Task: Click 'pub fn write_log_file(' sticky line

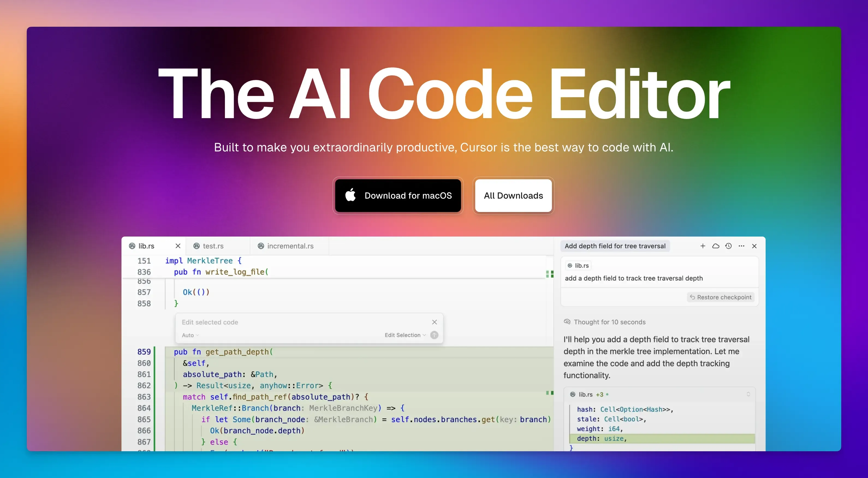Action: 221,272
